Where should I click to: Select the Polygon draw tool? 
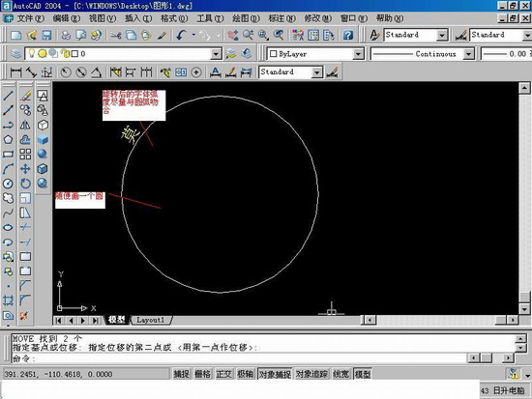click(x=8, y=139)
